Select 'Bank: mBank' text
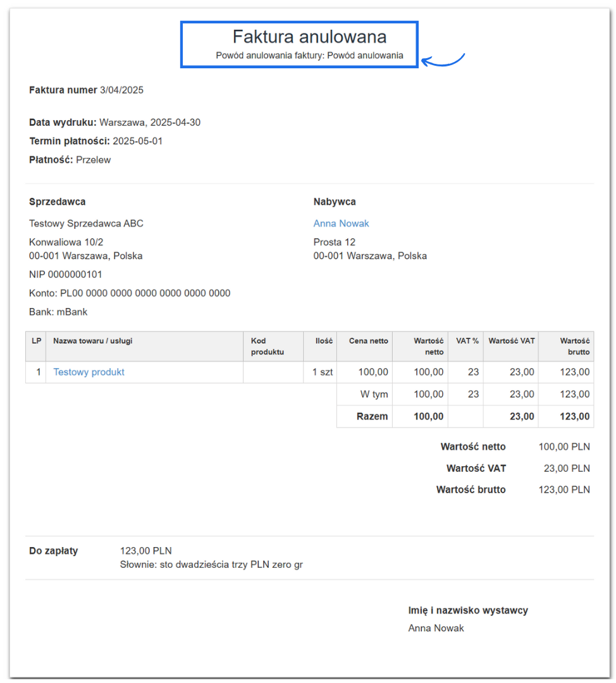Screen dimensions: 616x683 [x=58, y=312]
